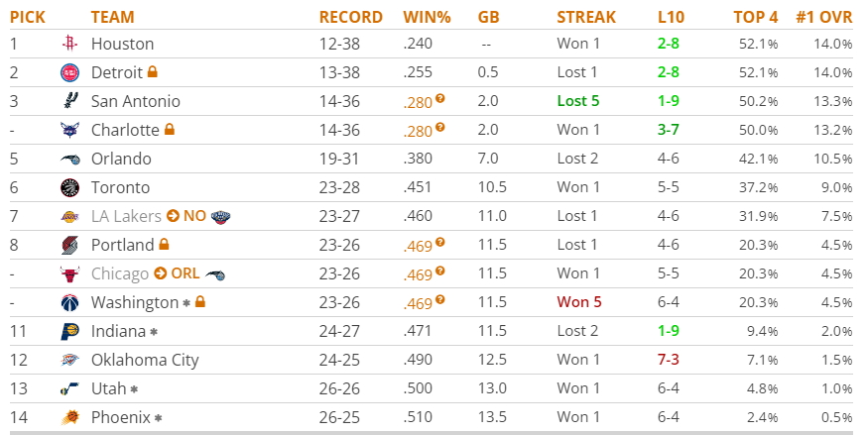Click the Toronto Raptors logo

(x=69, y=187)
